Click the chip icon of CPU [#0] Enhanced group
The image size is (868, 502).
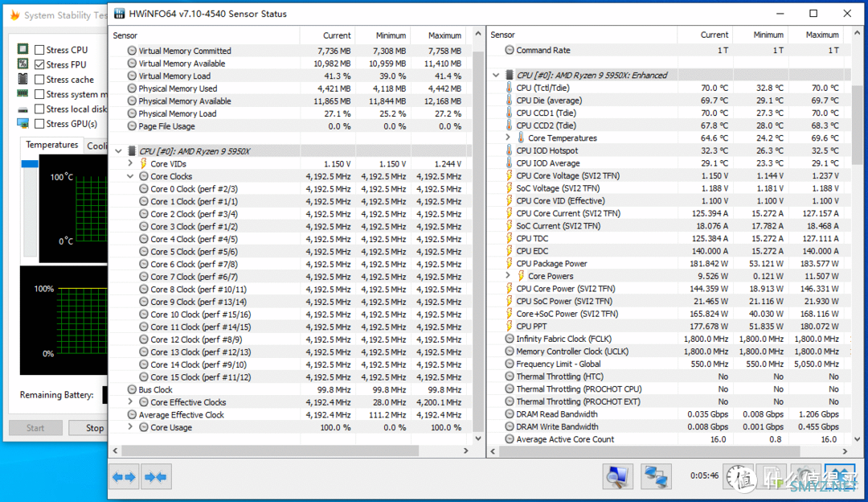pos(510,75)
